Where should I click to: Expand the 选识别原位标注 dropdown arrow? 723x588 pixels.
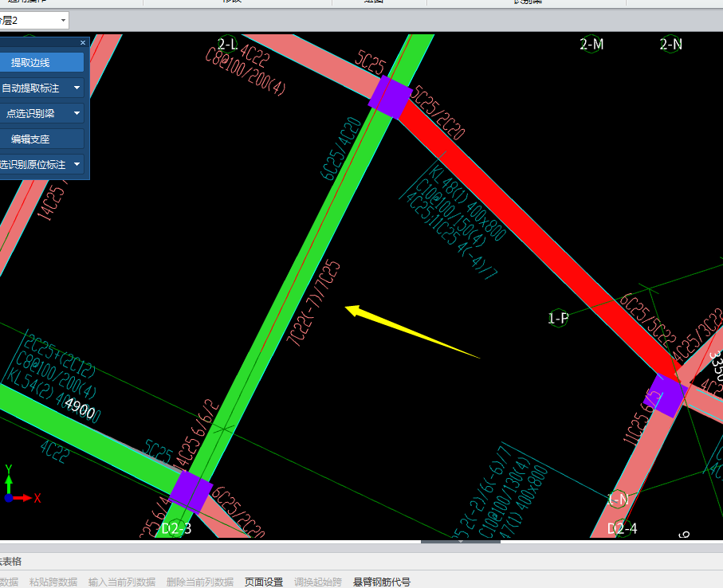[x=77, y=164]
